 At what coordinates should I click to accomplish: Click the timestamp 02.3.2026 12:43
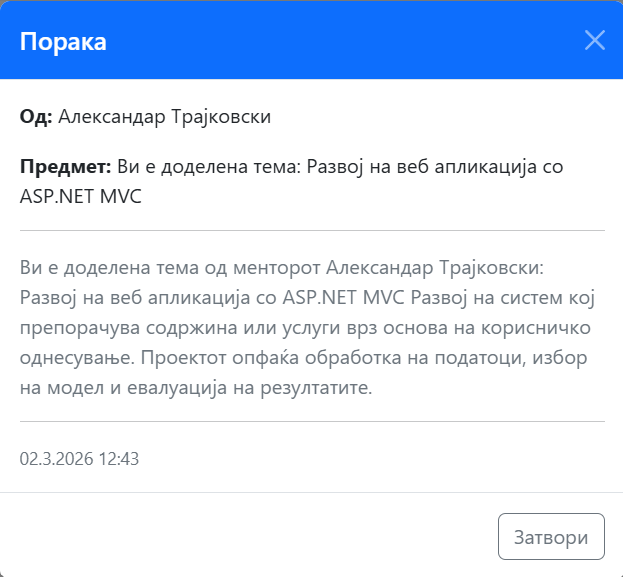[79, 459]
